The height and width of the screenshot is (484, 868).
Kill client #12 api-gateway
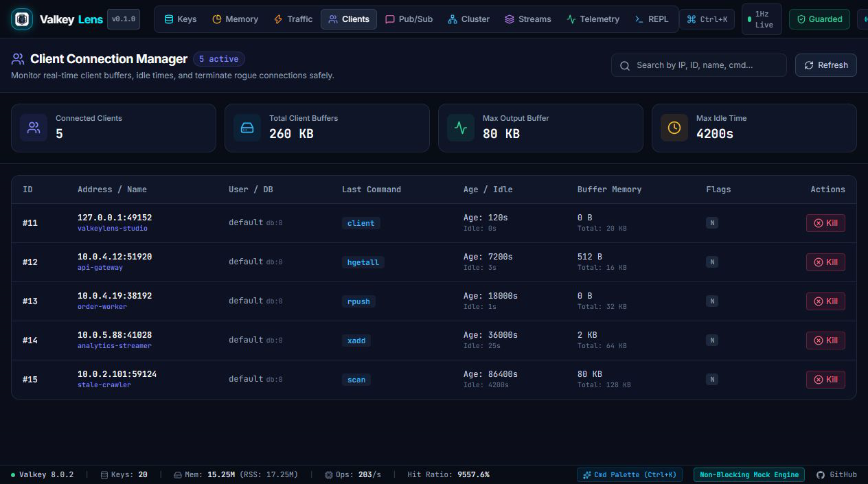coord(825,262)
